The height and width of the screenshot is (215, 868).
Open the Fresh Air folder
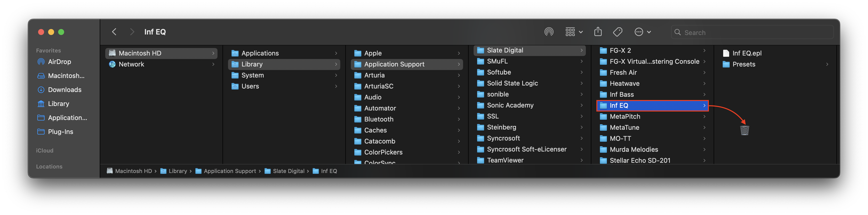pyautogui.click(x=652, y=72)
